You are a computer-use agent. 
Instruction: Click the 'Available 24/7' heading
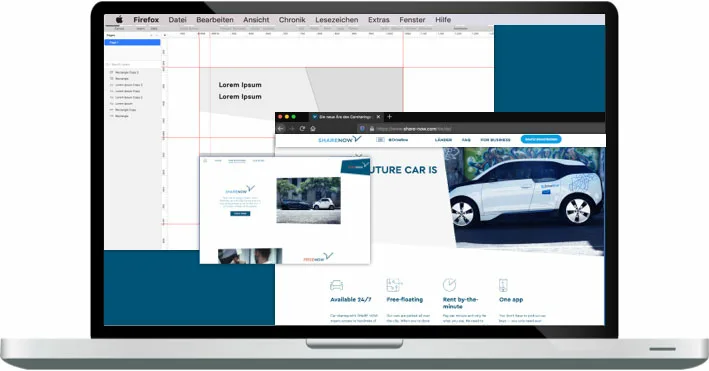click(x=351, y=300)
